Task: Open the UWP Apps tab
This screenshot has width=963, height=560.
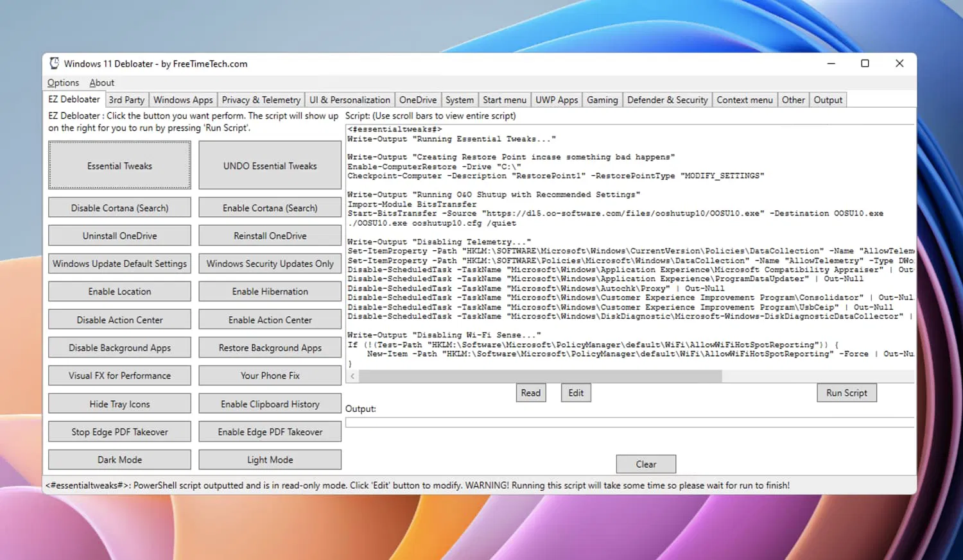Action: [557, 100]
